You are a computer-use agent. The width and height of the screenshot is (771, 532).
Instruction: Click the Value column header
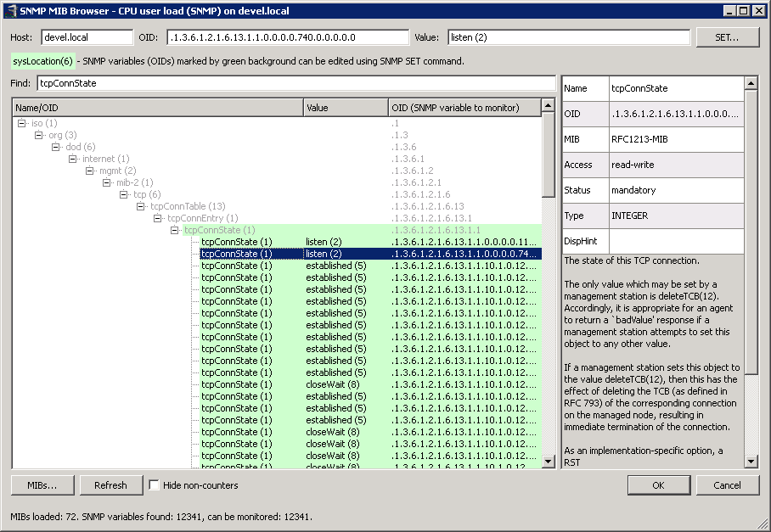tap(346, 108)
